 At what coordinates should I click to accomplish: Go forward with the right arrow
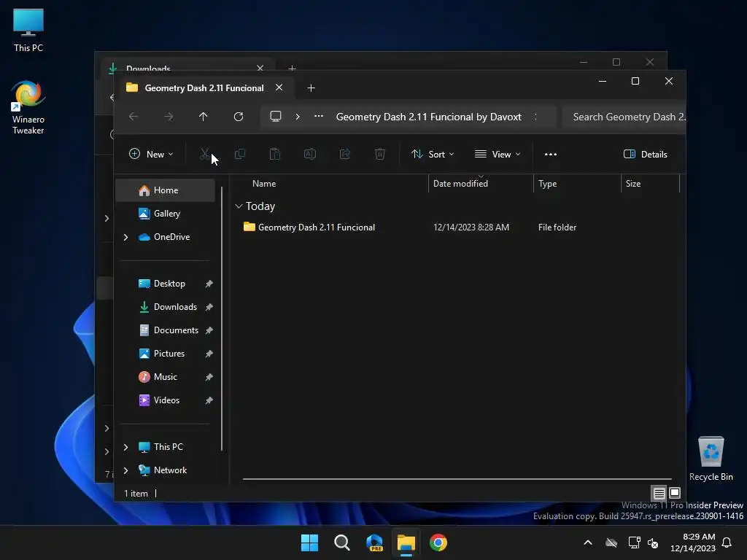click(x=169, y=117)
